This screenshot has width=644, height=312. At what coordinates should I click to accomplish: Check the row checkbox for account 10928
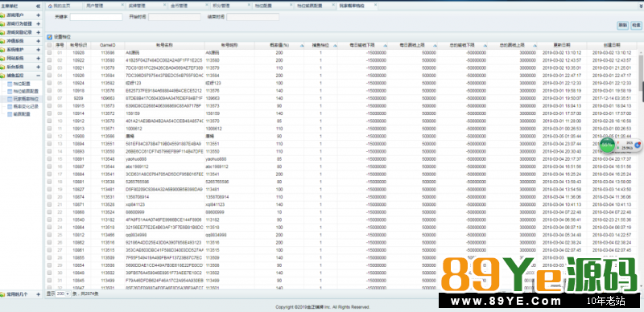[49, 52]
